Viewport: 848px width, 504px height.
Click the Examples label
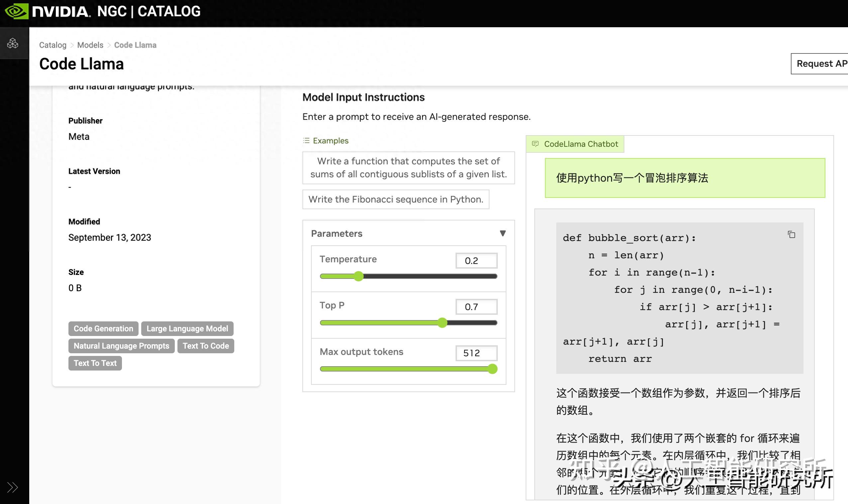[x=331, y=140]
